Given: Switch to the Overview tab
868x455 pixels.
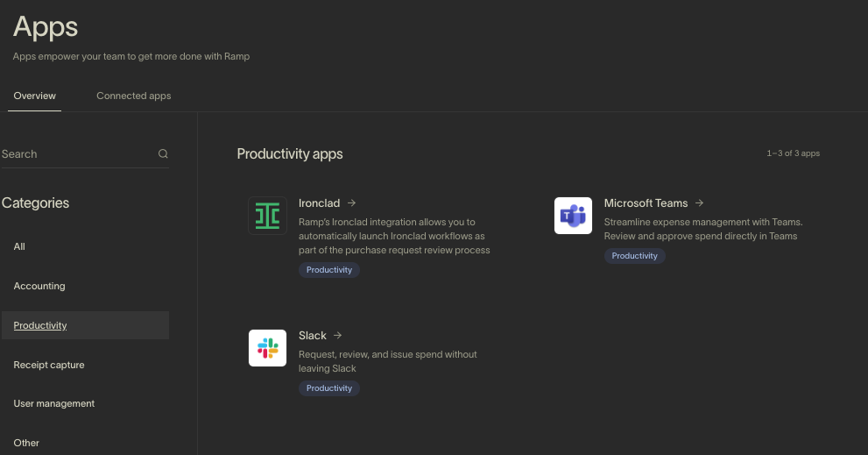Looking at the screenshot, I should pyautogui.click(x=34, y=96).
